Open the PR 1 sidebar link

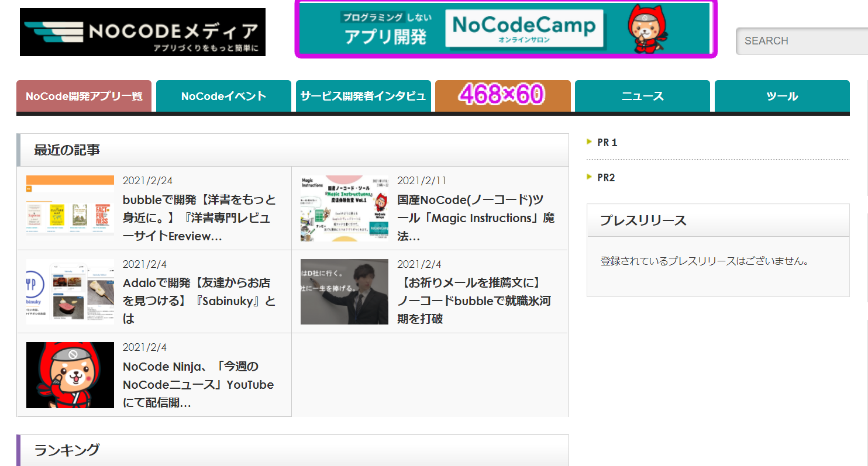(607, 143)
